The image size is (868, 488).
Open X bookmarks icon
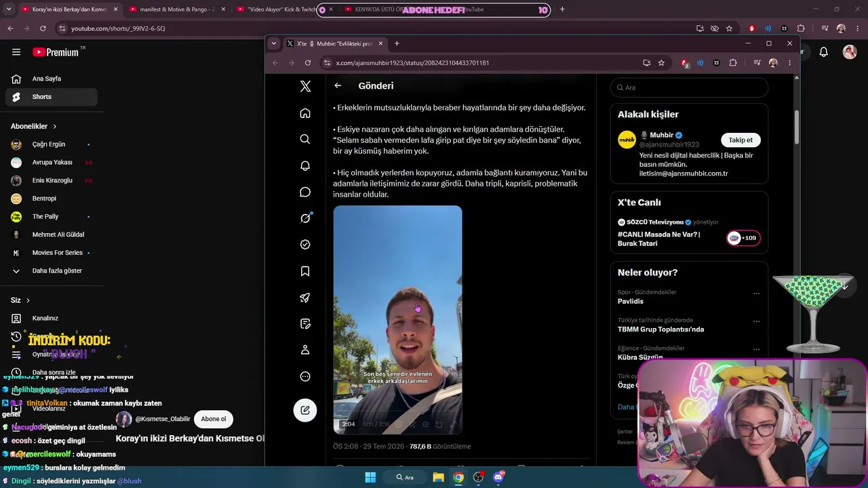(x=305, y=271)
